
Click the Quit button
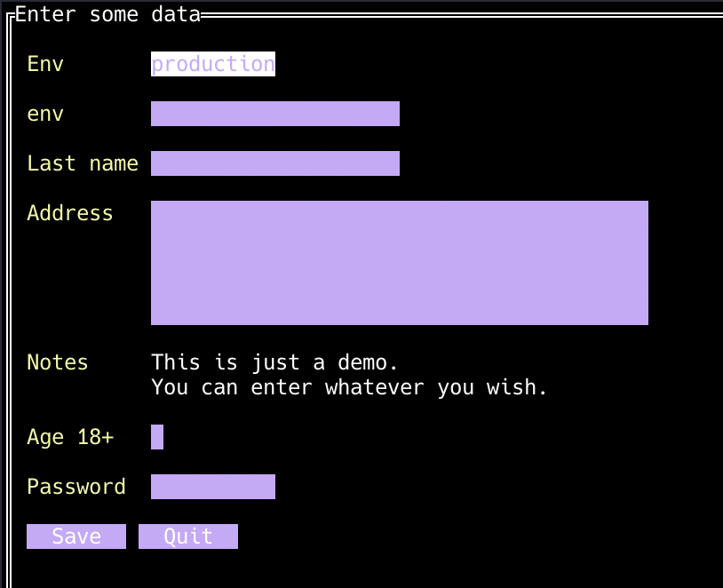[188, 536]
